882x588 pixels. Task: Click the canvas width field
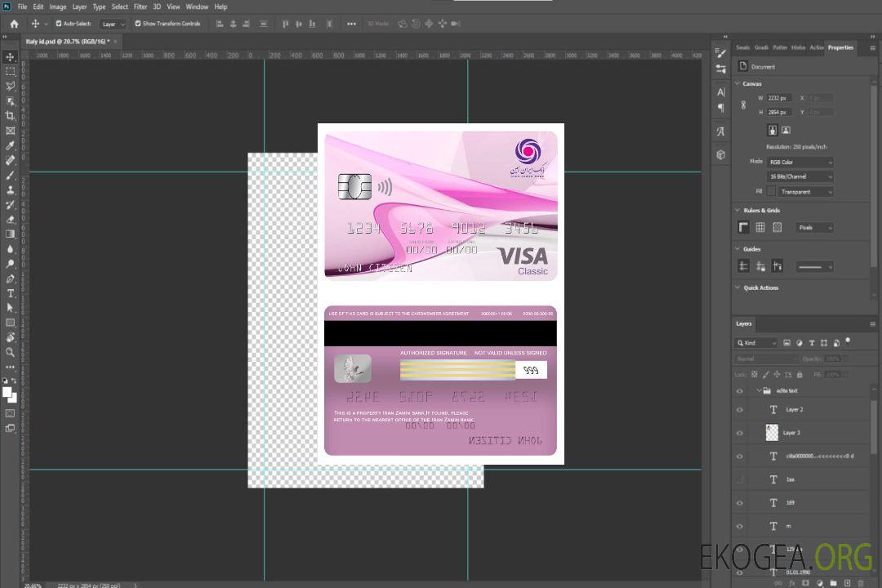[x=779, y=98]
